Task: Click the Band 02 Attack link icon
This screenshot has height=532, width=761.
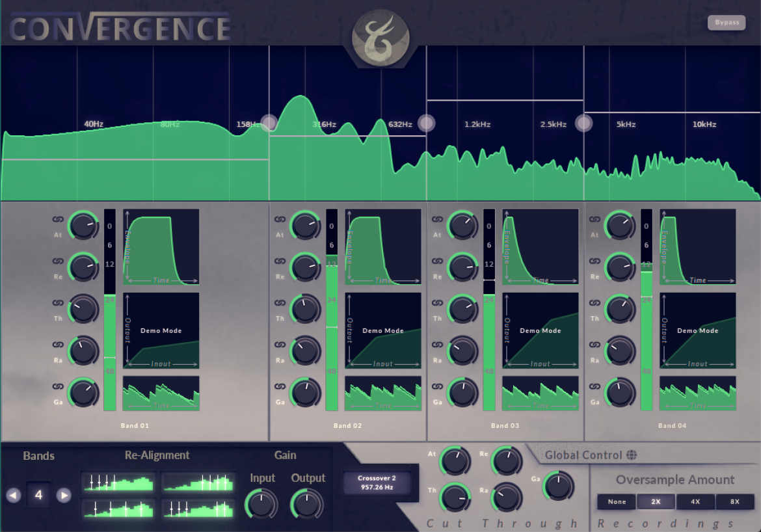Action: coord(280,219)
